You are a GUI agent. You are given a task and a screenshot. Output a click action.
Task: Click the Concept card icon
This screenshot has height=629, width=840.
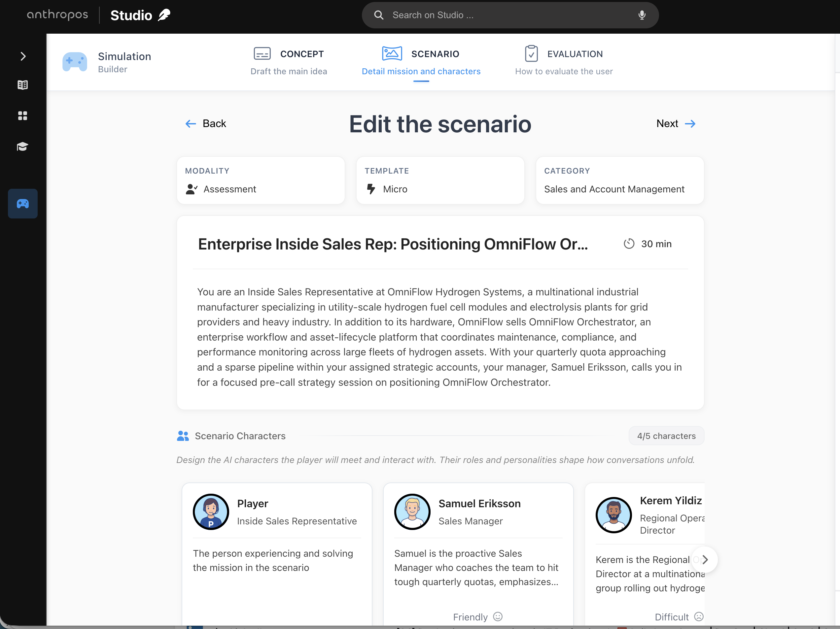(262, 53)
